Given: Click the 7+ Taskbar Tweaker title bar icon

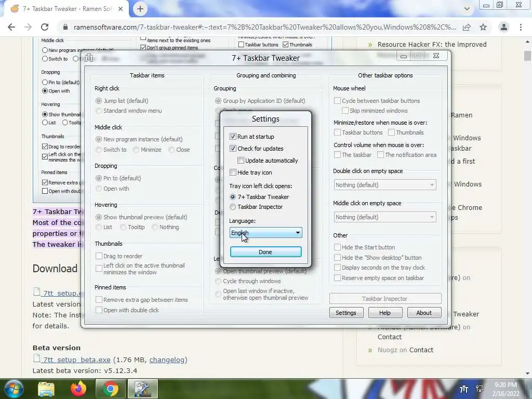Looking at the screenshot, I should point(89,58).
